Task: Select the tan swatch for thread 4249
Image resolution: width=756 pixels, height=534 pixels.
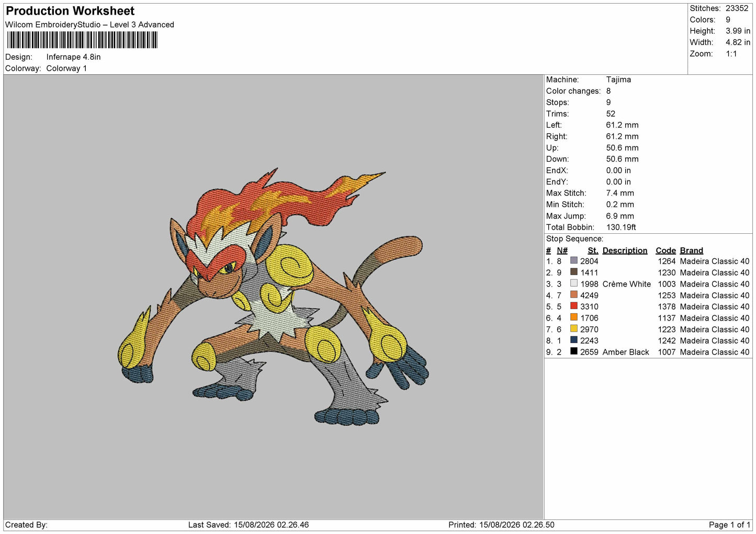Action: (x=574, y=295)
